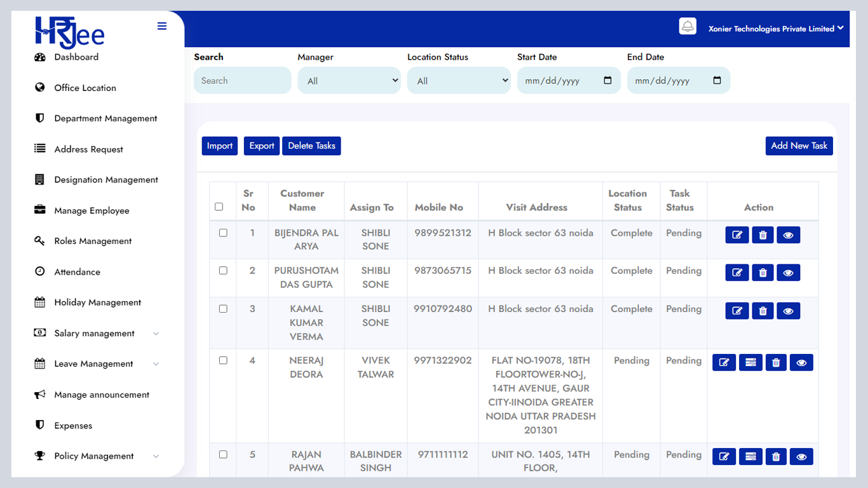Viewport: 868px width, 488px height.
Task: Click the Add New Task button
Action: [799, 146]
